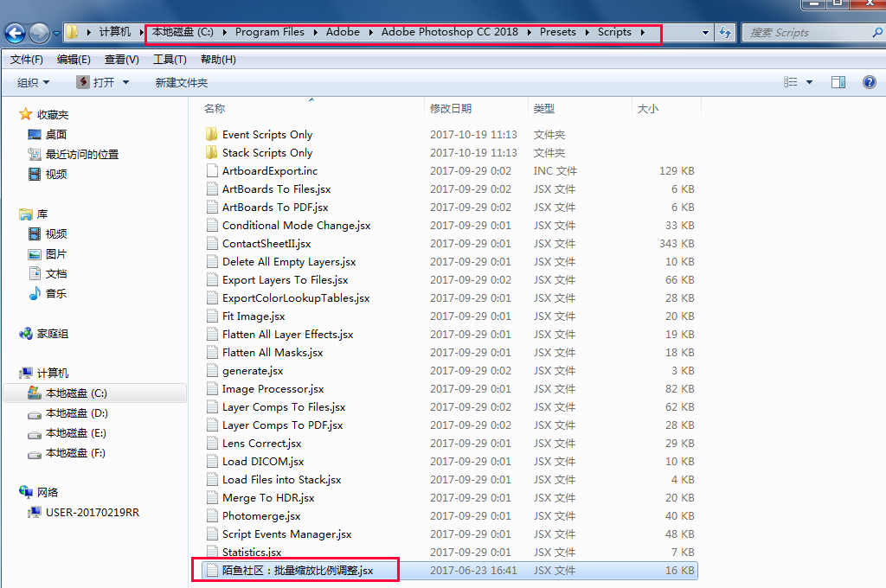Select 桌面 in the navigation pane

click(x=56, y=134)
